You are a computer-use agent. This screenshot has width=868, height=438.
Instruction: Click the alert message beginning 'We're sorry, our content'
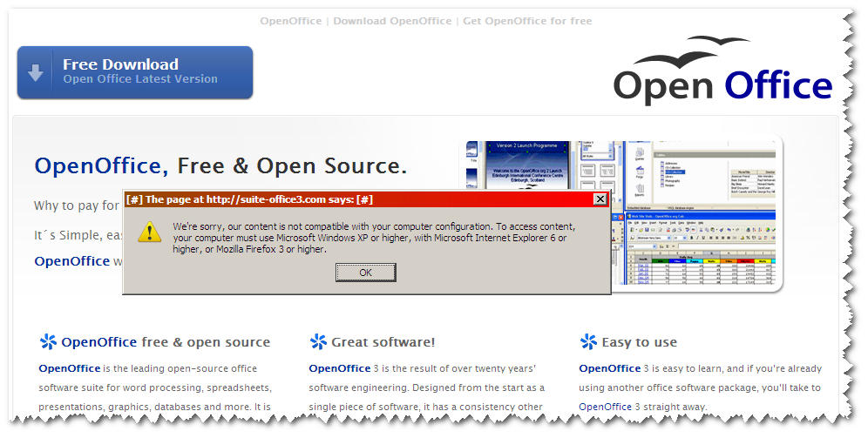pyautogui.click(x=374, y=238)
